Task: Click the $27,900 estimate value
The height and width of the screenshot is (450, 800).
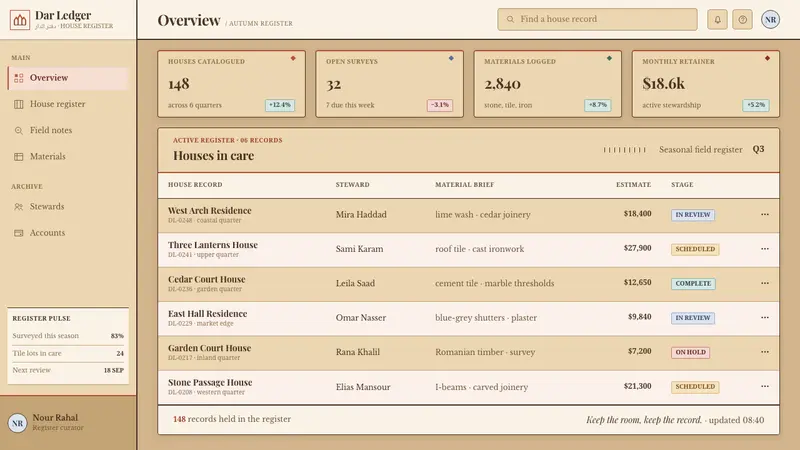Action: point(637,248)
